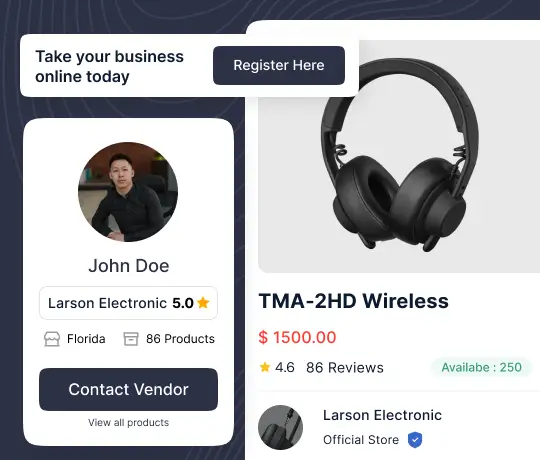This screenshot has width=540, height=460.
Task: Click the blue verified shield badge
Action: point(415,440)
